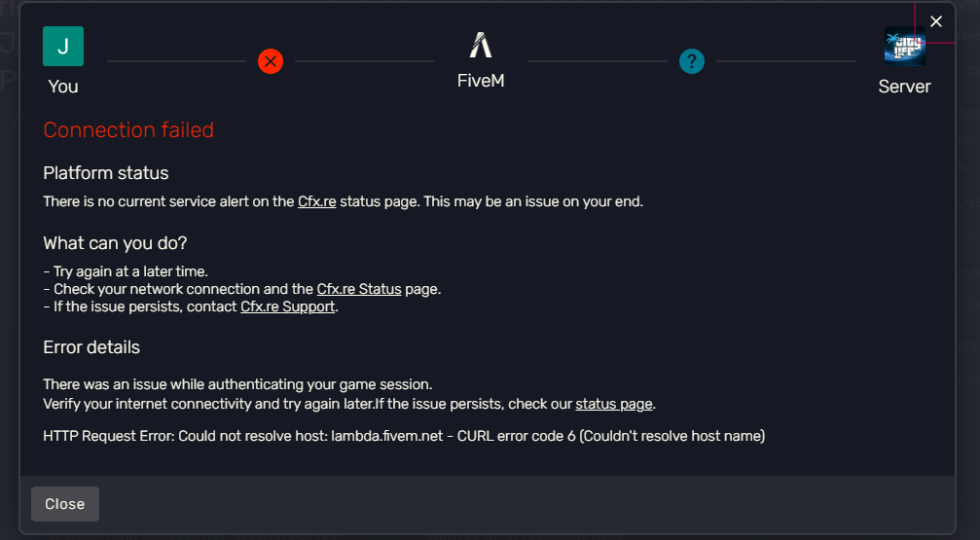
Task: Click the Error details heading
Action: [x=91, y=347]
